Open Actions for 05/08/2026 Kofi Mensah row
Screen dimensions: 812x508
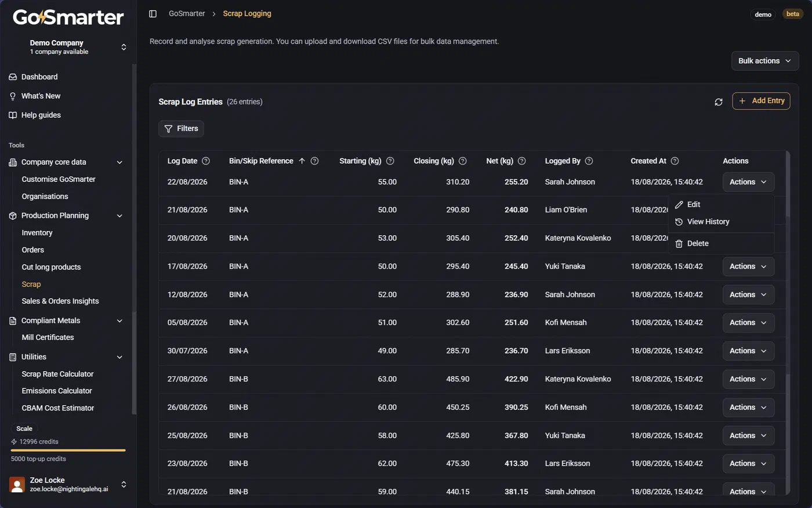[x=748, y=323]
